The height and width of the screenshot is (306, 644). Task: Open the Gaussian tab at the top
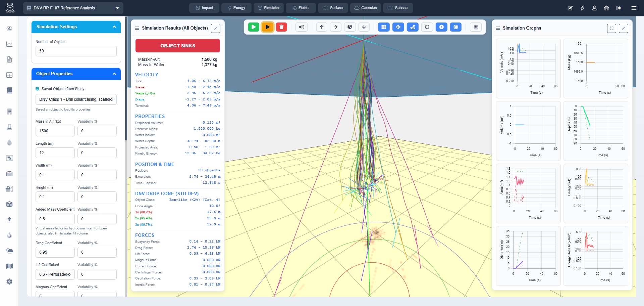[x=365, y=7]
